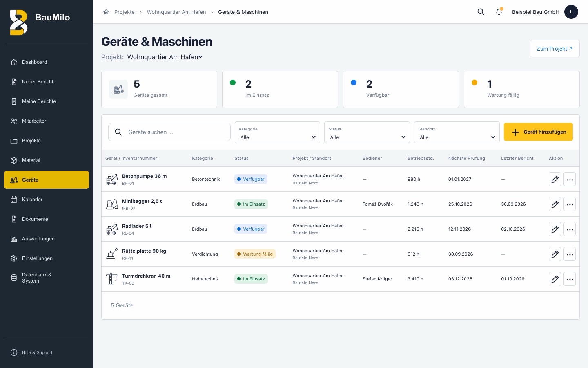Go to Dashboard in sidebar

coord(47,62)
